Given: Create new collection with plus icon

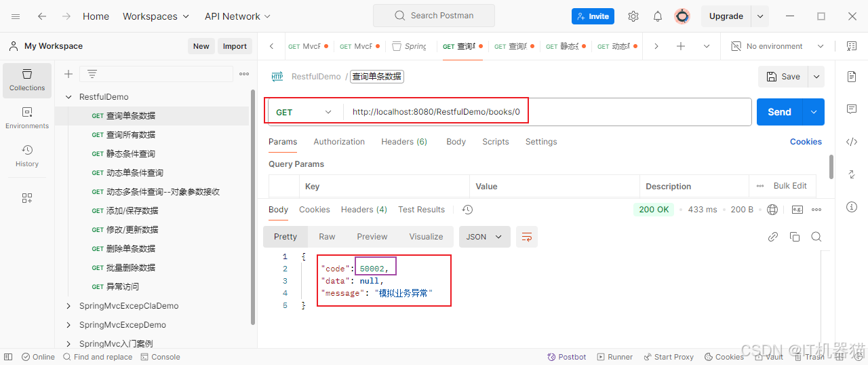Looking at the screenshot, I should [x=68, y=74].
